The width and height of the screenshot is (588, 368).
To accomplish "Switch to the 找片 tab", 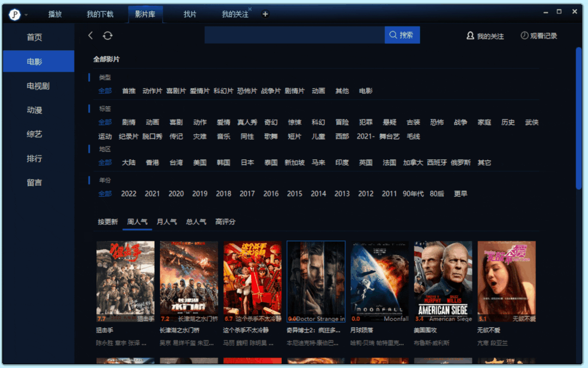I will (x=190, y=14).
